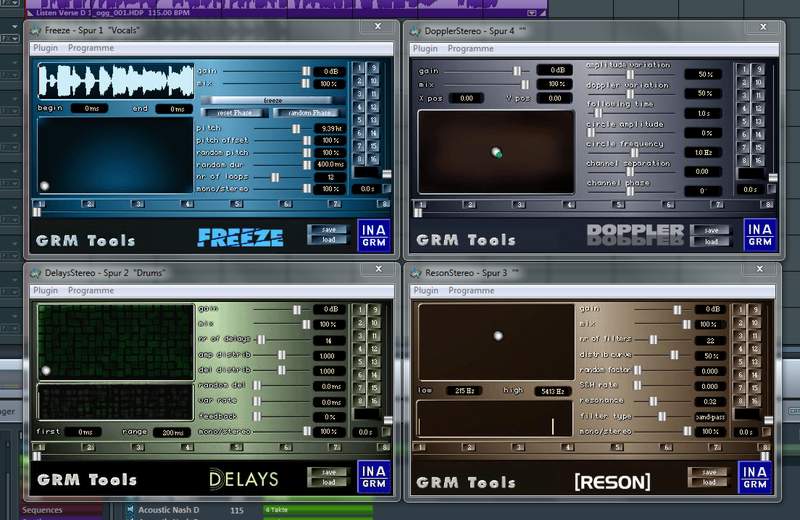The width and height of the screenshot is (800, 520).
Task: Open Programme menu in Freeze window
Action: (x=91, y=48)
